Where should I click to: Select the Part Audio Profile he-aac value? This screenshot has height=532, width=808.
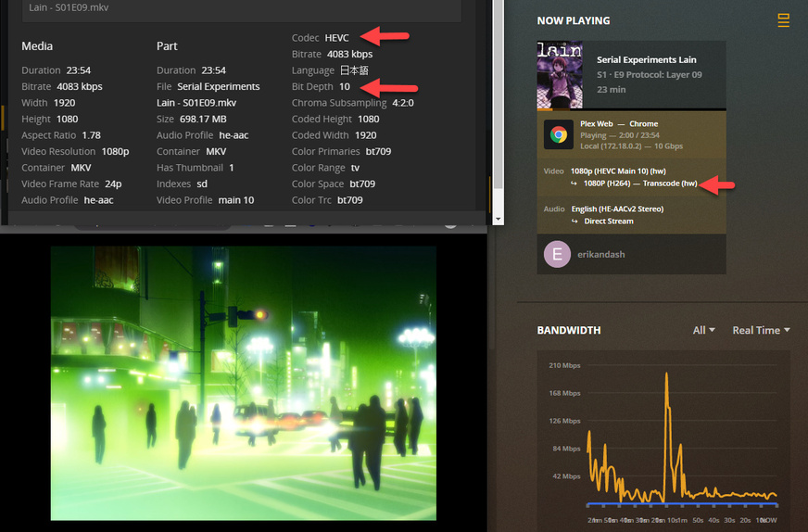coord(234,135)
